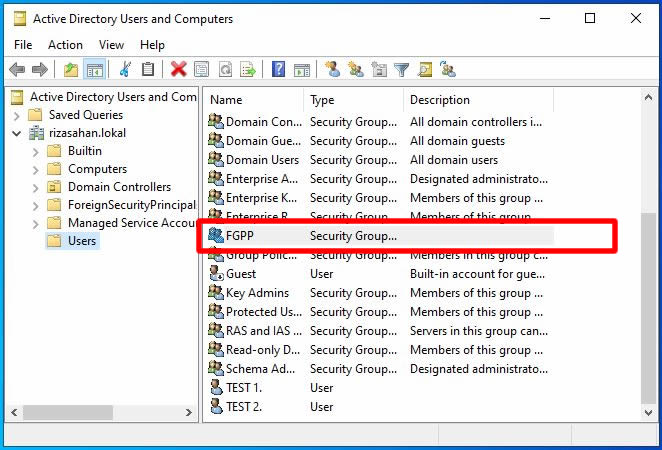Click the Key Admins group icon
This screenshot has height=450, width=662.
click(216, 293)
